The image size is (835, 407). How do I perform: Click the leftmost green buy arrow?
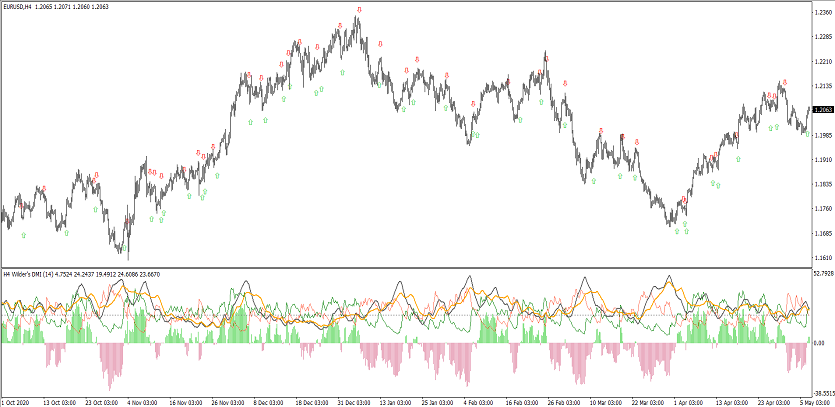coord(24,236)
